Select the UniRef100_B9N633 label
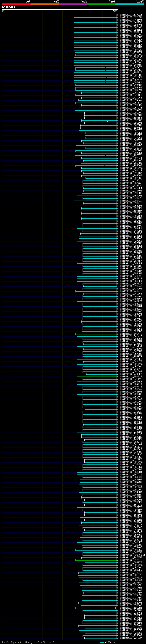The width and height of the screenshot is (146, 644). point(131,58)
